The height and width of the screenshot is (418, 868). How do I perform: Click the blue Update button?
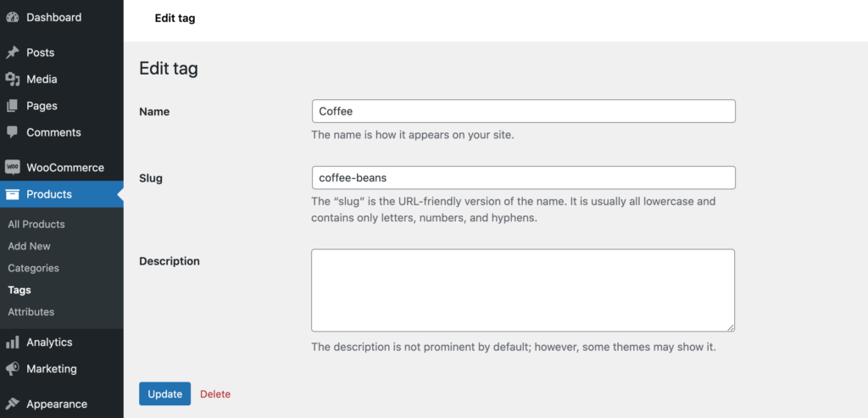pyautogui.click(x=165, y=393)
